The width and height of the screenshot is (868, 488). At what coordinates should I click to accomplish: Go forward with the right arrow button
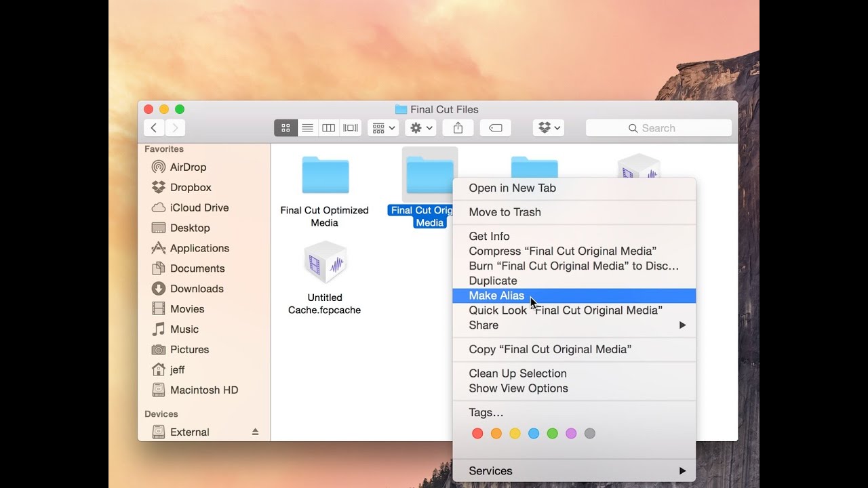[x=175, y=127]
